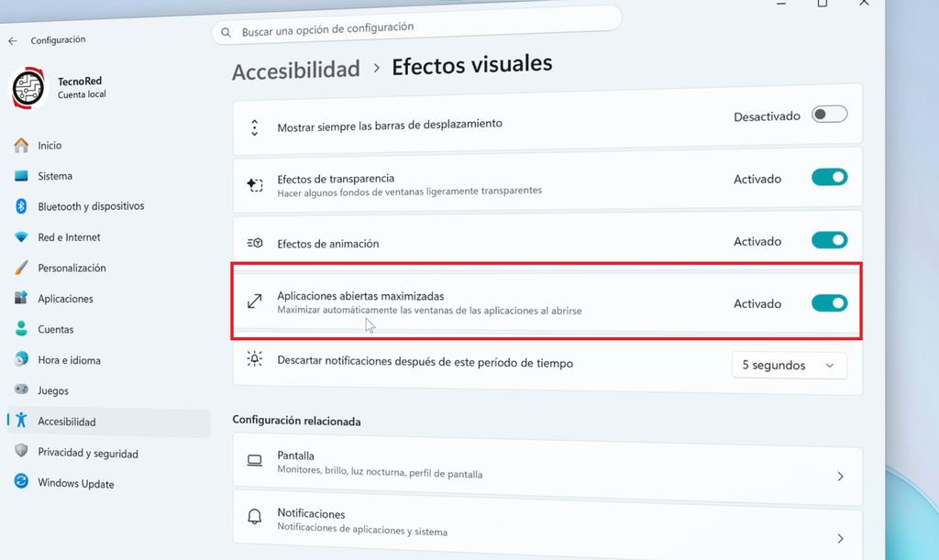The image size is (939, 560).
Task: Click "Monitores, brillo, luz nocturna" description
Action: point(380,471)
